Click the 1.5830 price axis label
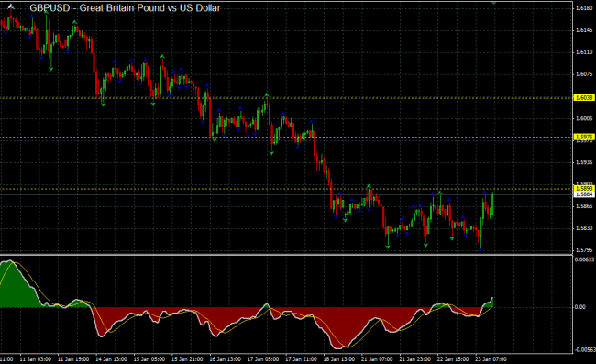This screenshot has width=596, height=364. (x=584, y=228)
